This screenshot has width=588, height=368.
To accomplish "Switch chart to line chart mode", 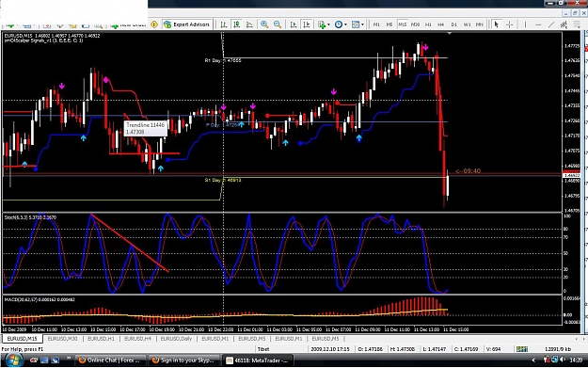I will coord(249,24).
